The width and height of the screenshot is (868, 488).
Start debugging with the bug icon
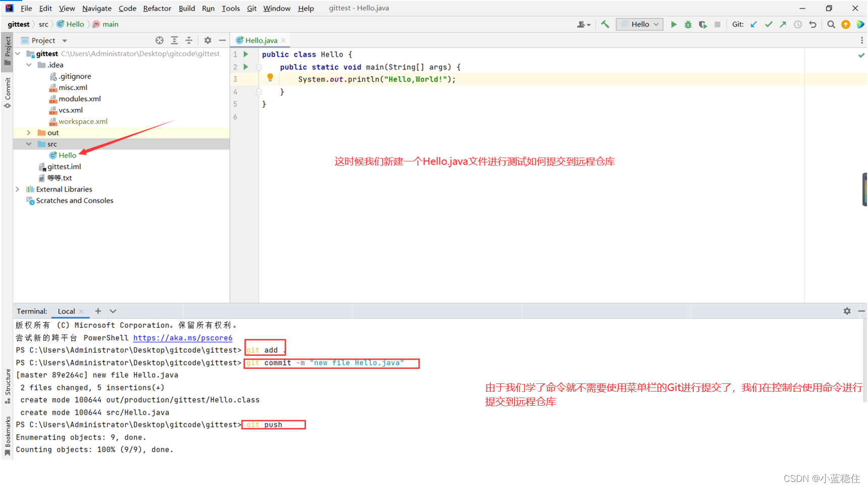pos(688,24)
